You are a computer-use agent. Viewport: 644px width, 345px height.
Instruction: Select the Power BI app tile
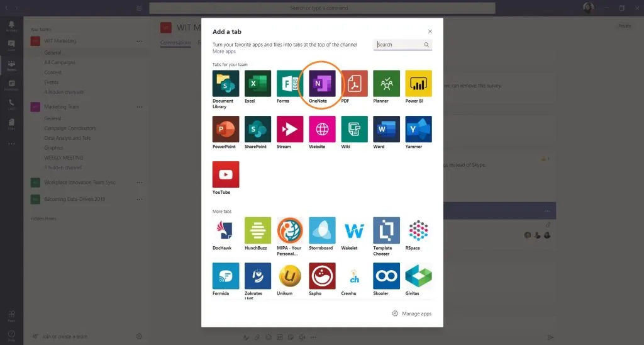tap(418, 84)
